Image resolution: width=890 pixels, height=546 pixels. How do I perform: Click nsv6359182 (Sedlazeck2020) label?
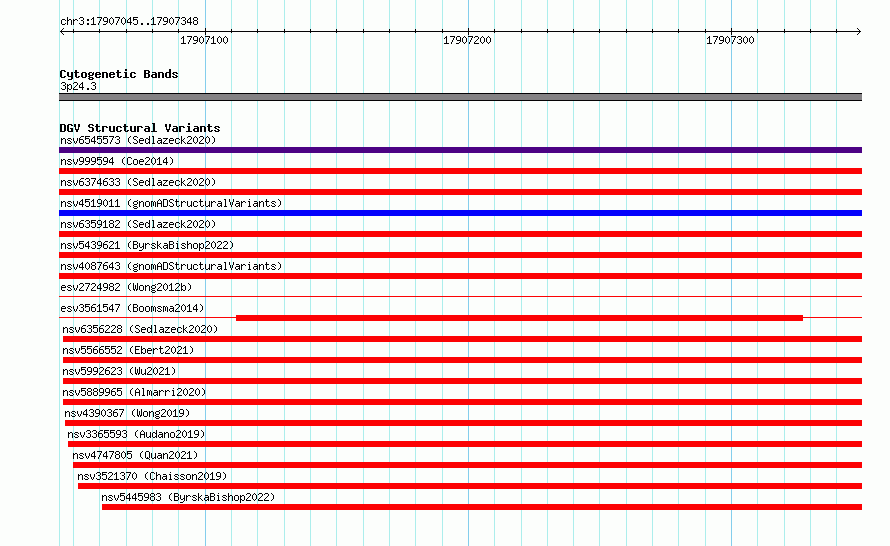tap(138, 224)
